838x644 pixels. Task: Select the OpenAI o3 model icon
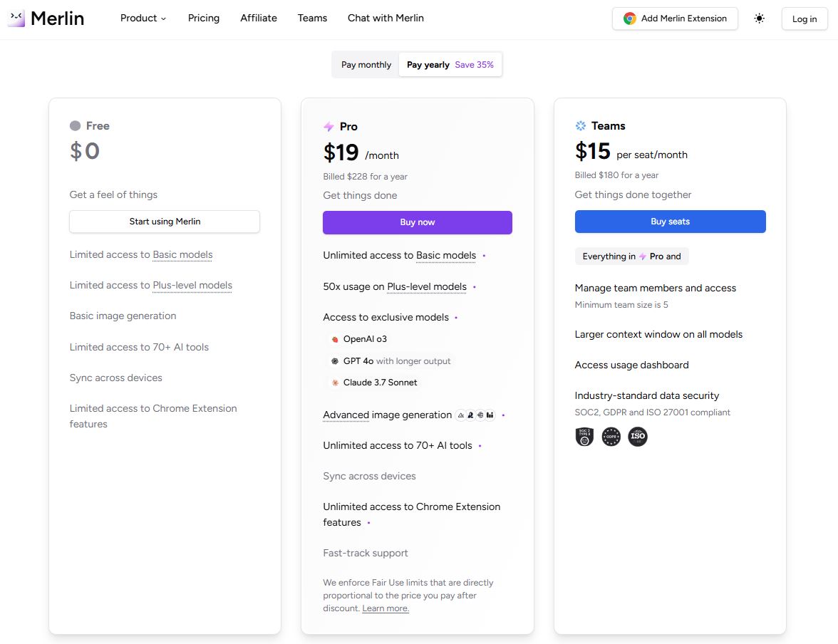tap(334, 339)
